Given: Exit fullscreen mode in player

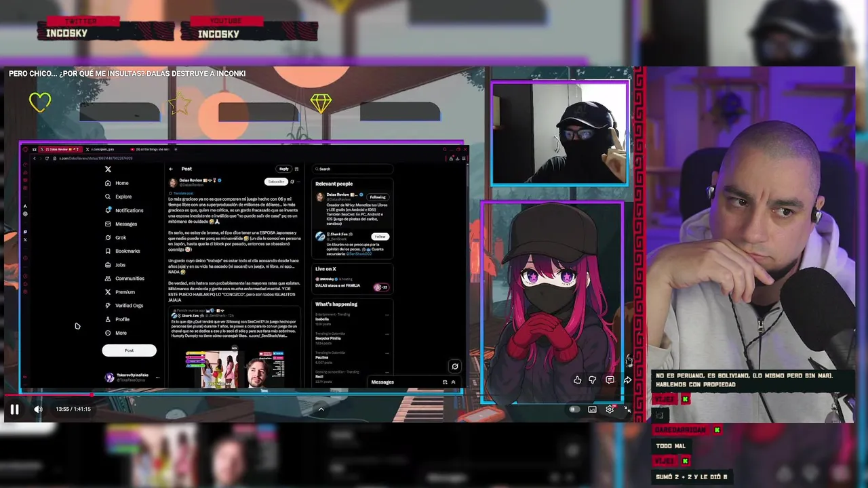Looking at the screenshot, I should pyautogui.click(x=627, y=409).
